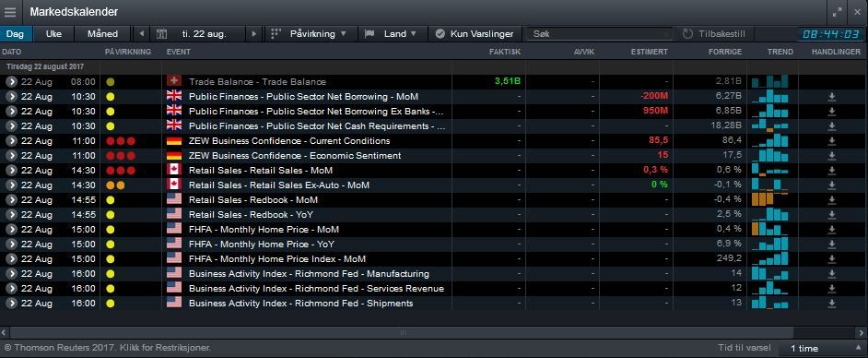
Task: Expand ZEW Current Conditions row
Action: point(12,141)
